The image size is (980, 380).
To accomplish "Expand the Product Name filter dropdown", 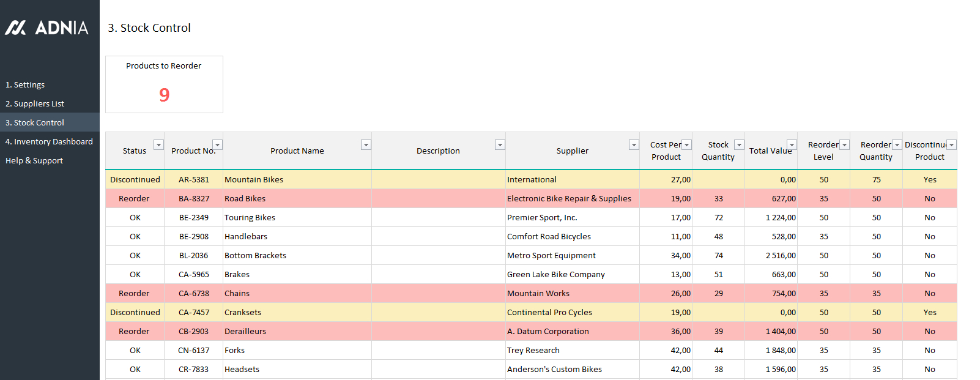I will [x=366, y=145].
